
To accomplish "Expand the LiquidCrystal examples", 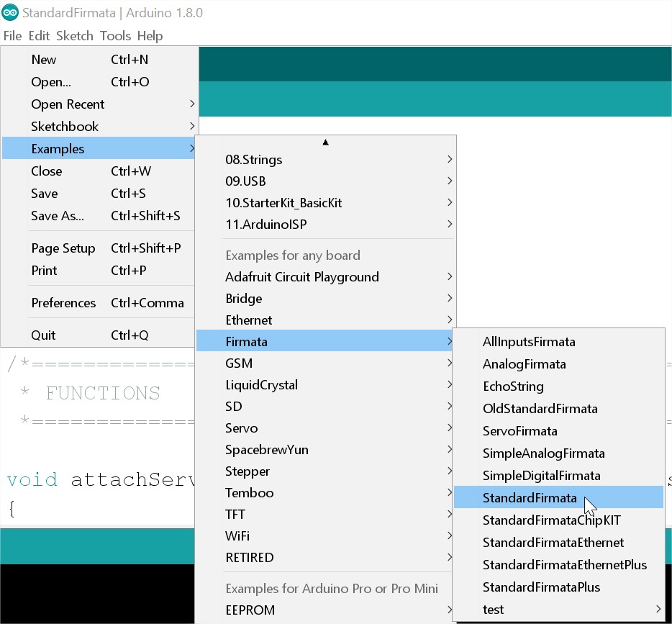I will click(325, 385).
